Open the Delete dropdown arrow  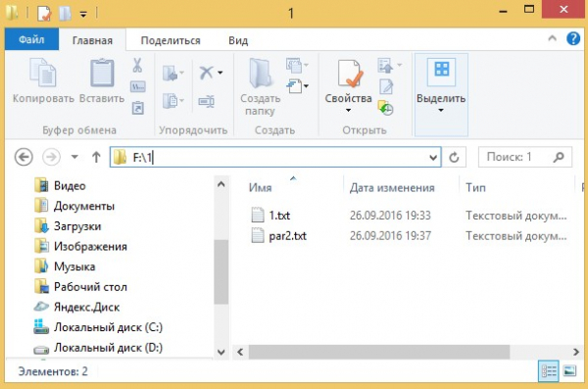pos(220,73)
